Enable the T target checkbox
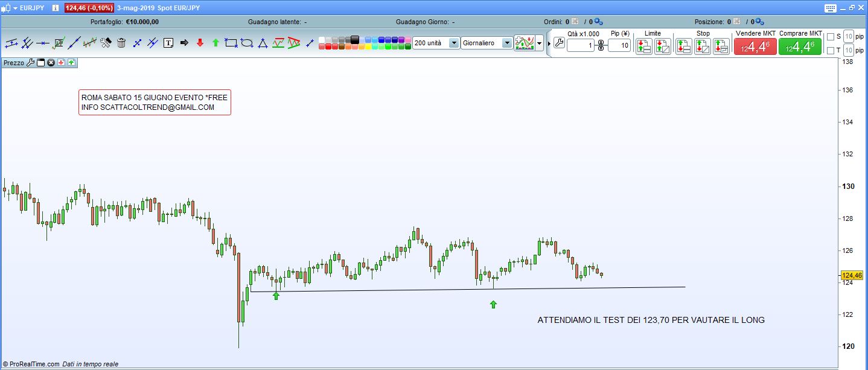The width and height of the screenshot is (868, 370). coord(831,50)
